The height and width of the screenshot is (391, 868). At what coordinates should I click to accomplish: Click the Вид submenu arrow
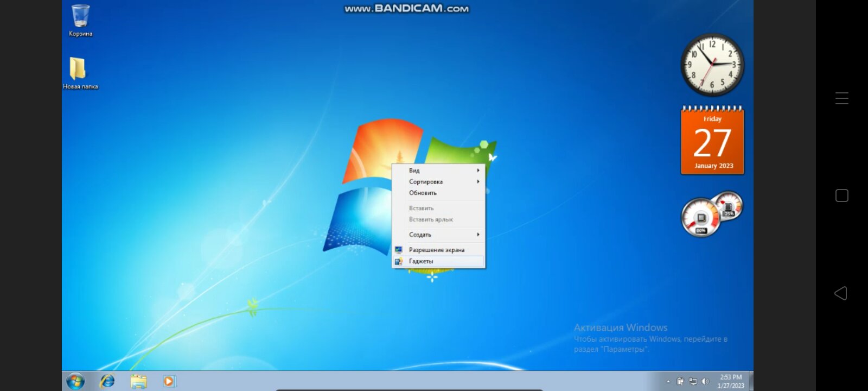click(478, 171)
